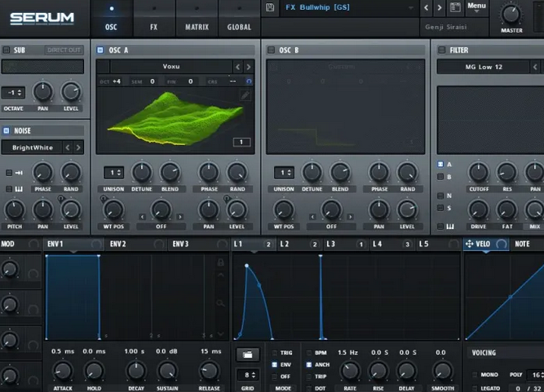Toggle filter routing for B
This screenshot has width=544, height=392.
pos(440,177)
